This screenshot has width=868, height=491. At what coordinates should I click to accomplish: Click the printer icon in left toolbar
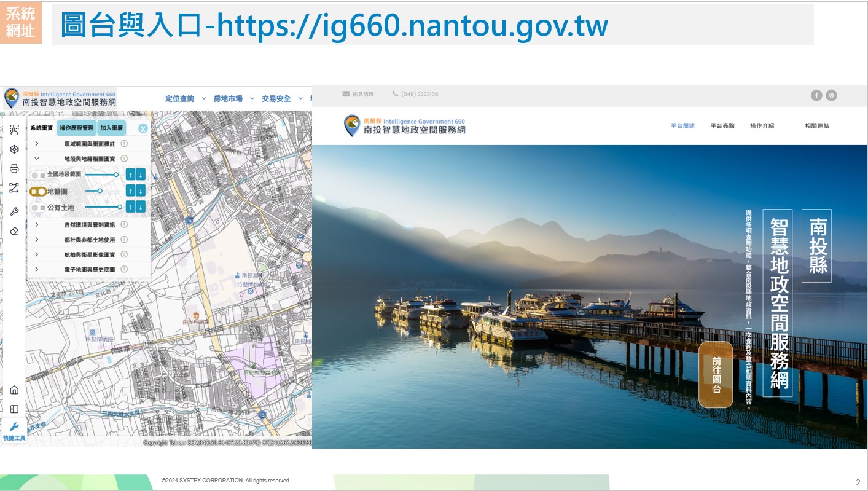(x=14, y=169)
